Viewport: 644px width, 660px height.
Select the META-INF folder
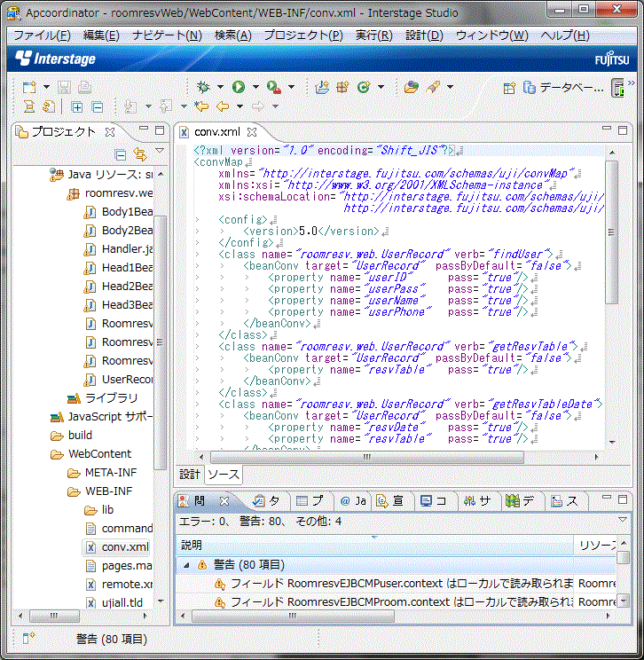[x=102, y=473]
